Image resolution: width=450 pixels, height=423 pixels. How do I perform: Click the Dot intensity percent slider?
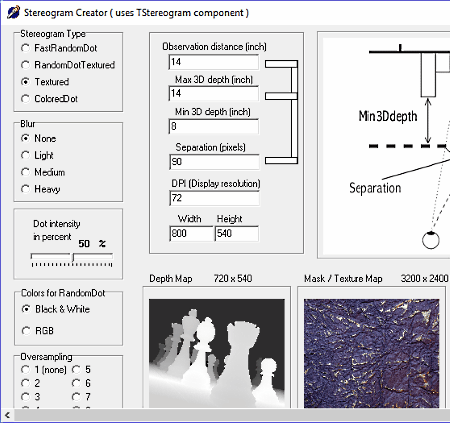[x=72, y=260]
